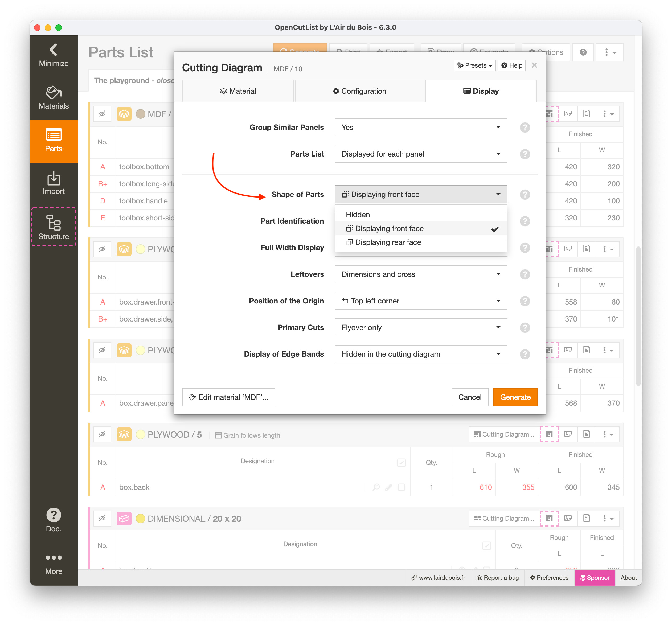Choose Displaying rear face option
Image resolution: width=672 pixels, height=625 pixels.
tap(388, 242)
